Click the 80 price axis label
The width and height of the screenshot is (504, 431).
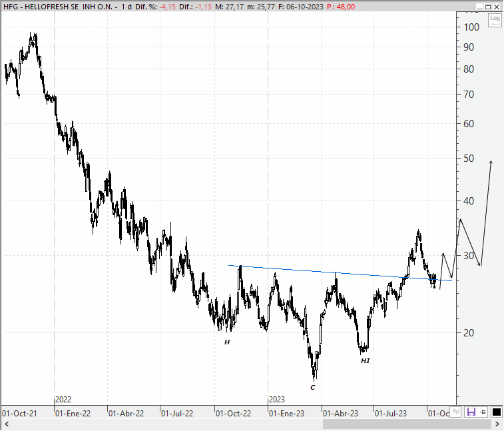(469, 69)
